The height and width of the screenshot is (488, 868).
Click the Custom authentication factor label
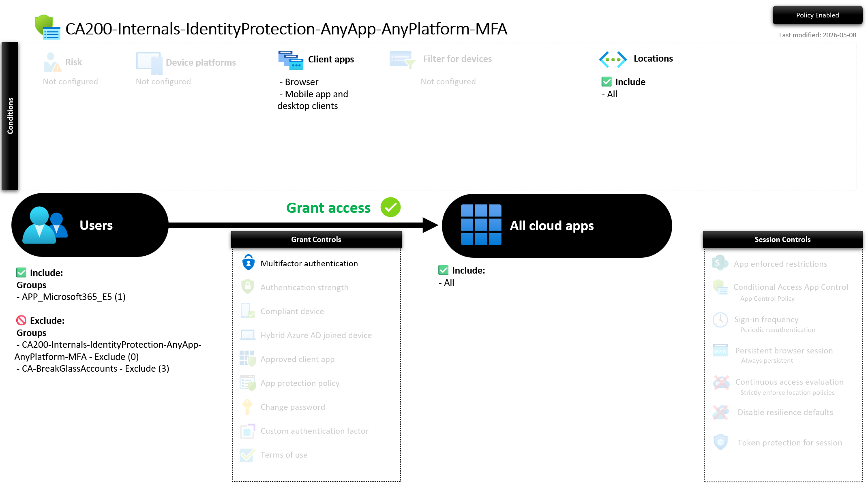tap(315, 431)
